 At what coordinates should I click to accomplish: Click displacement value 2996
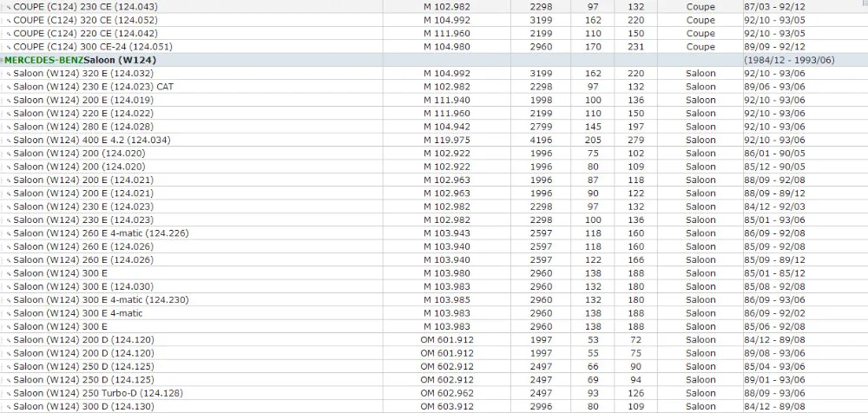tap(541, 406)
